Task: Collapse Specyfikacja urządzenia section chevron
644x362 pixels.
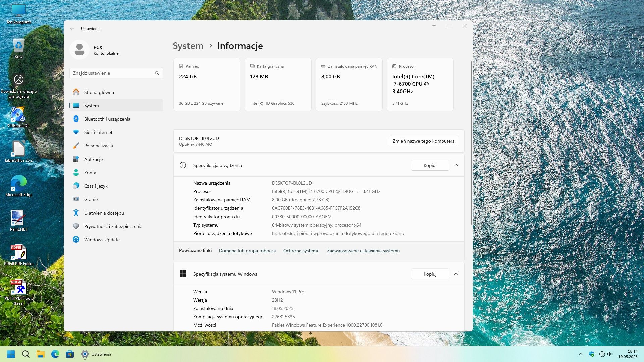Action: click(456, 165)
